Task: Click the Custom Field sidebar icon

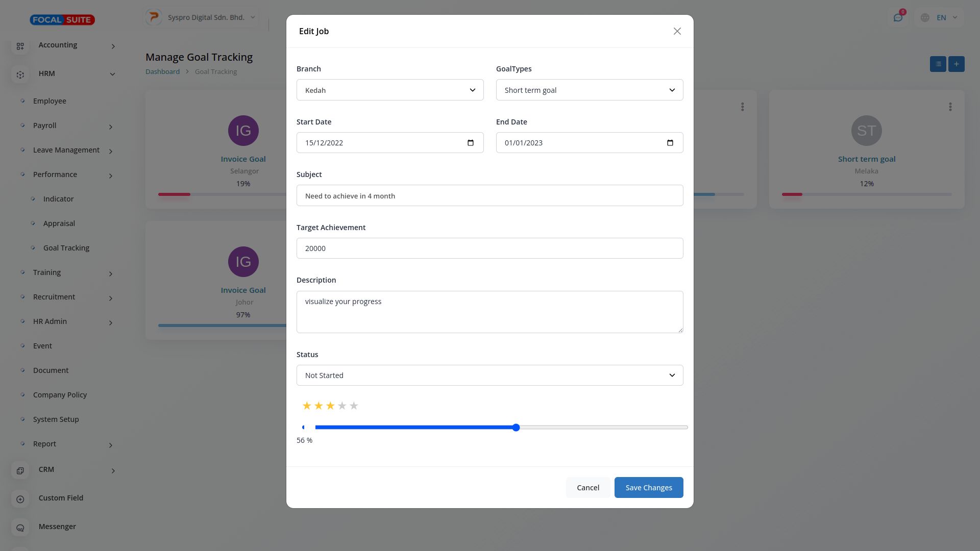Action: (x=20, y=499)
